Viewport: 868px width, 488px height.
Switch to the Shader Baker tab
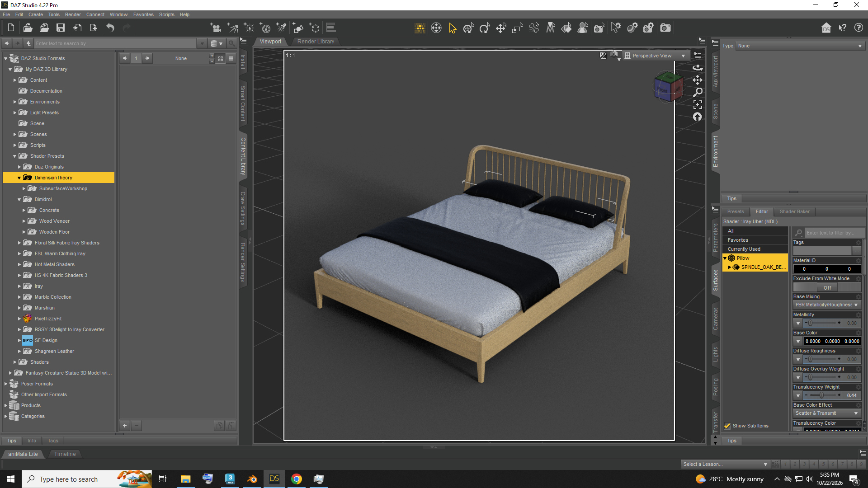(794, 211)
